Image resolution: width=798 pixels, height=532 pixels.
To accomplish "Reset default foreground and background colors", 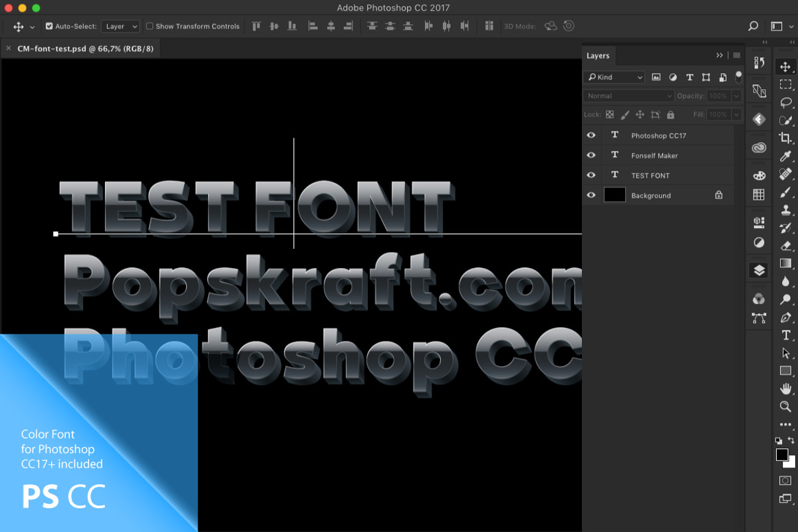I will (779, 440).
